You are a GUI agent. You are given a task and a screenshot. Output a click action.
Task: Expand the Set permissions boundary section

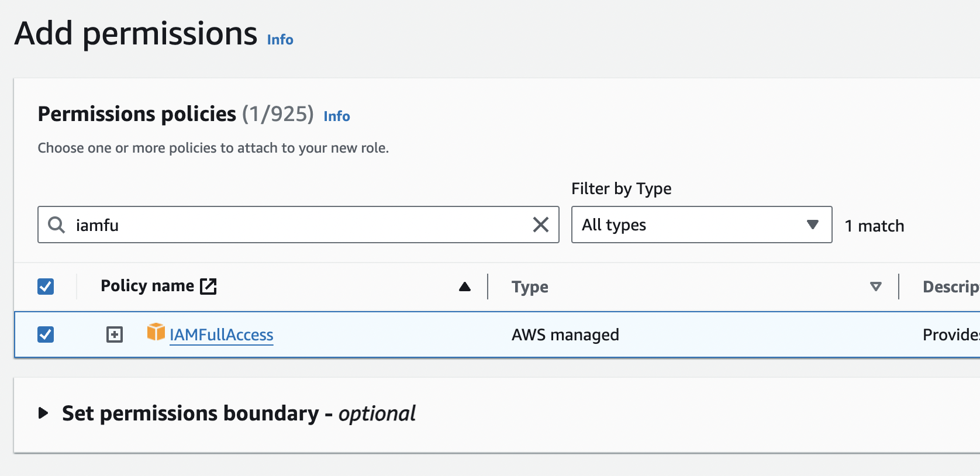click(43, 413)
